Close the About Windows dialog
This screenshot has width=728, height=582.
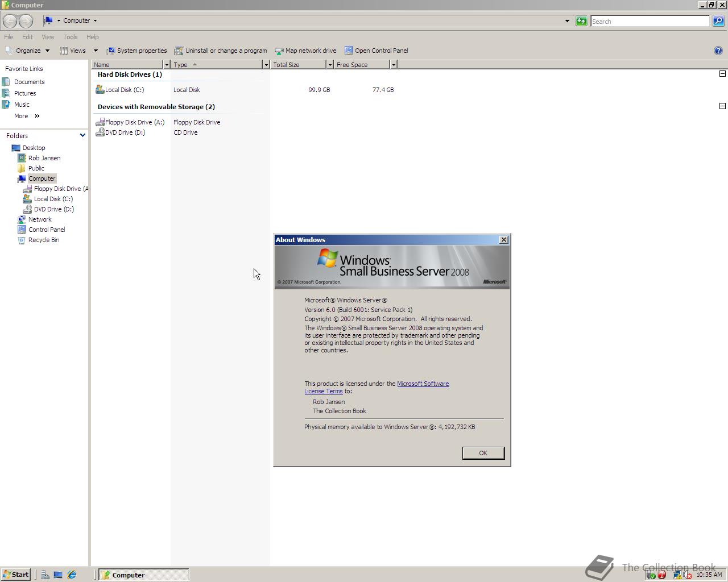click(503, 240)
